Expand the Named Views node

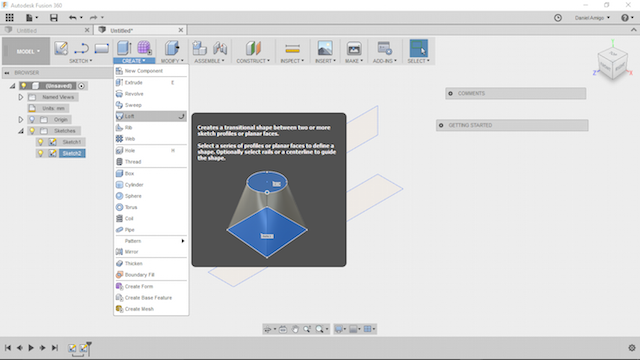[20, 97]
